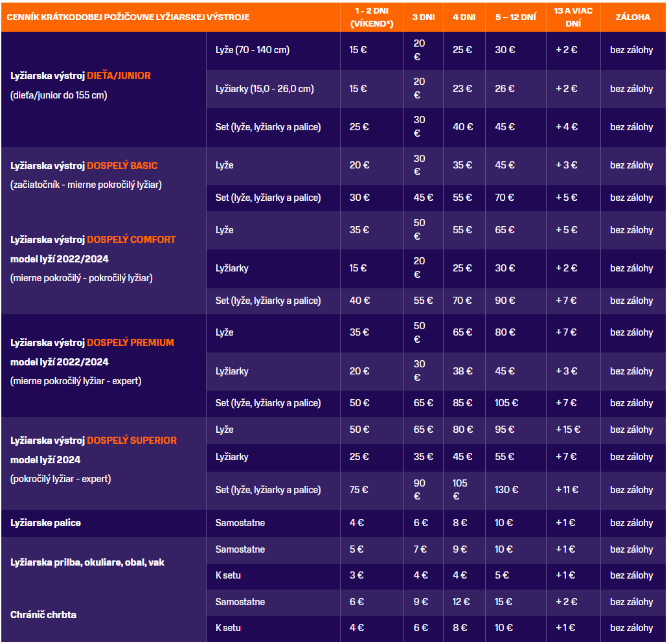Select the "Lyže (70 - 140 cm)" item
669x644 pixels.
coord(252,50)
